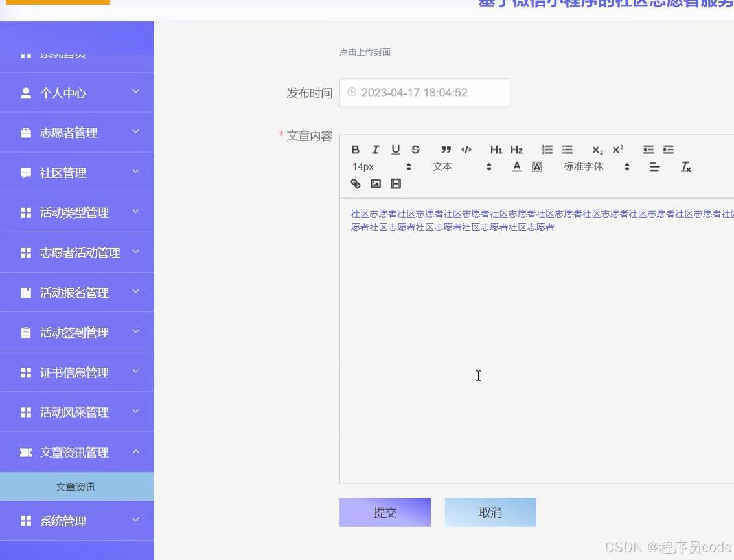Screen dimensions: 734x560
Task: Open the font color picker
Action: click(x=516, y=166)
